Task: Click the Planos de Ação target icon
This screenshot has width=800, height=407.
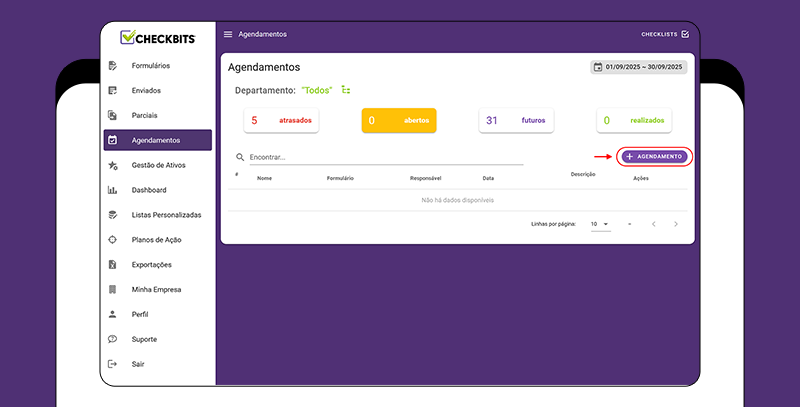Action: coord(113,240)
